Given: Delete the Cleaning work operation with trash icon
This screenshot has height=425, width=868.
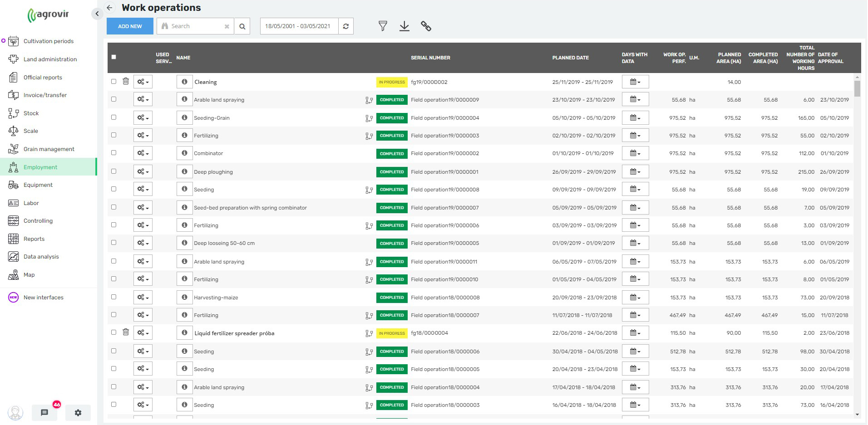Looking at the screenshot, I should [x=126, y=82].
